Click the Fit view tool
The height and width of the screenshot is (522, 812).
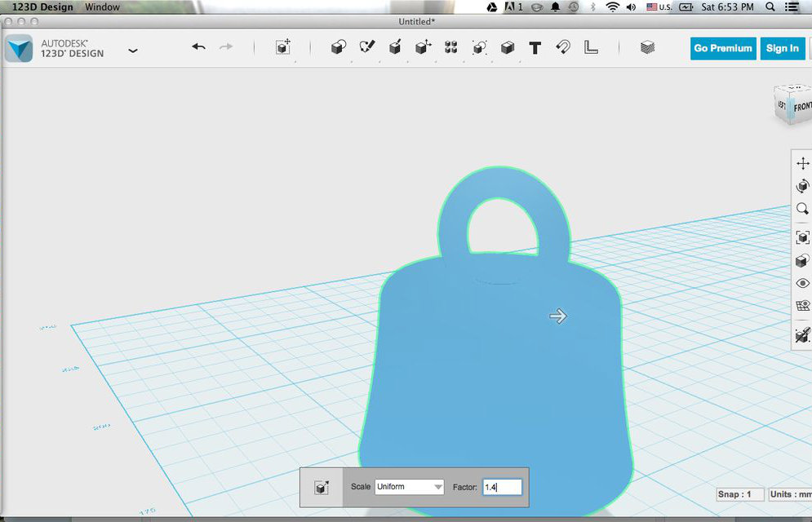(x=803, y=237)
